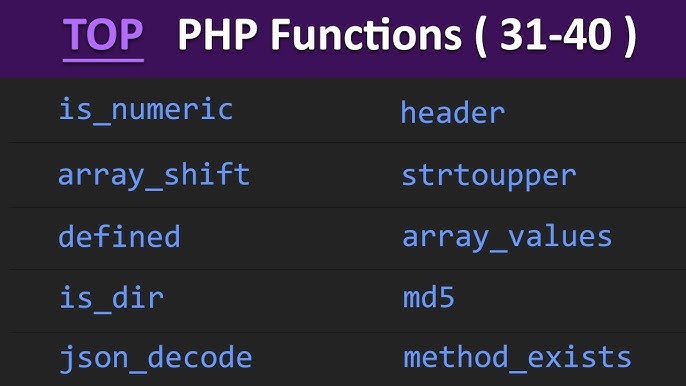Click divider line below defined row

[x=347, y=269]
